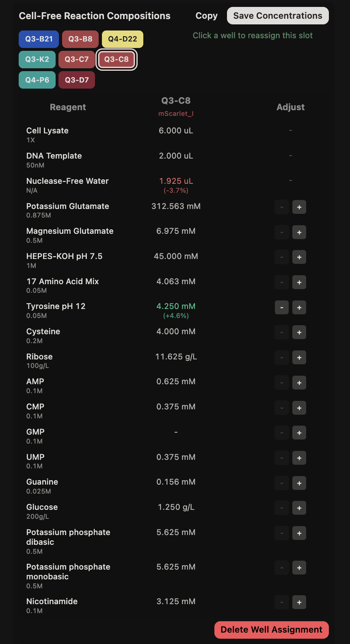
Task: Increase Glucose concentration plus button
Action: pyautogui.click(x=299, y=508)
